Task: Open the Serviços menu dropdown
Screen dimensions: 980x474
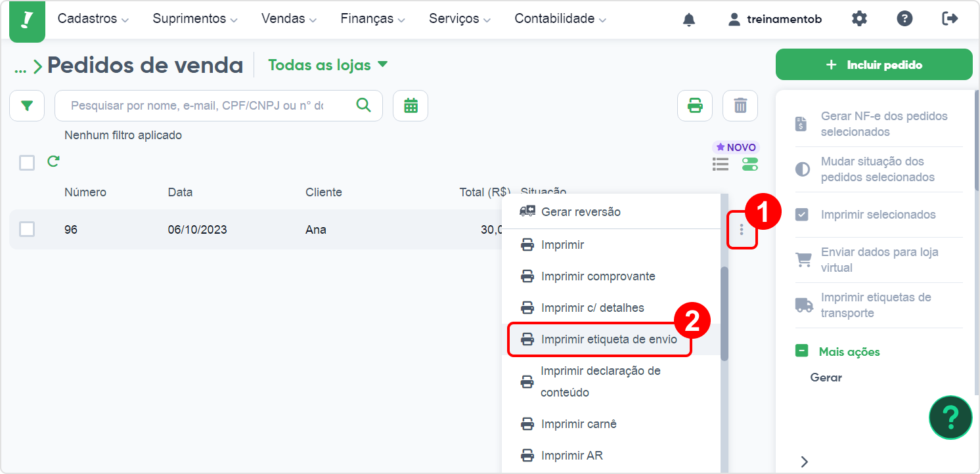Action: click(x=460, y=19)
